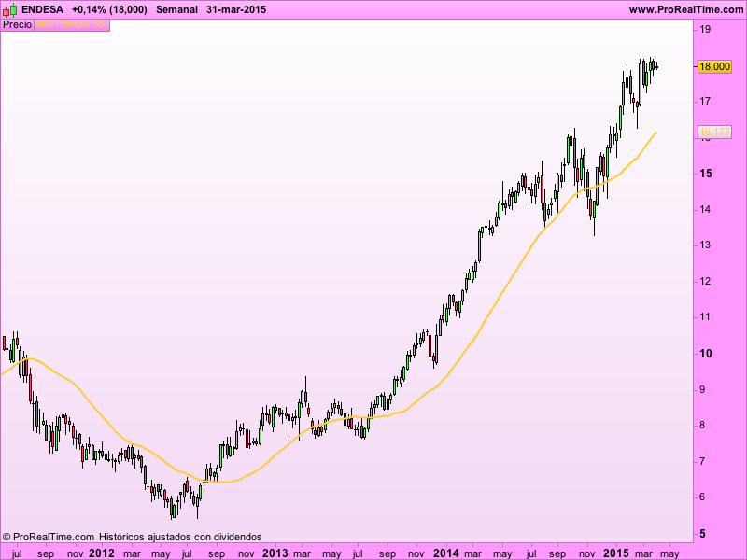
Task: Click the yellow 18,000 current price tag
Action: [714, 66]
